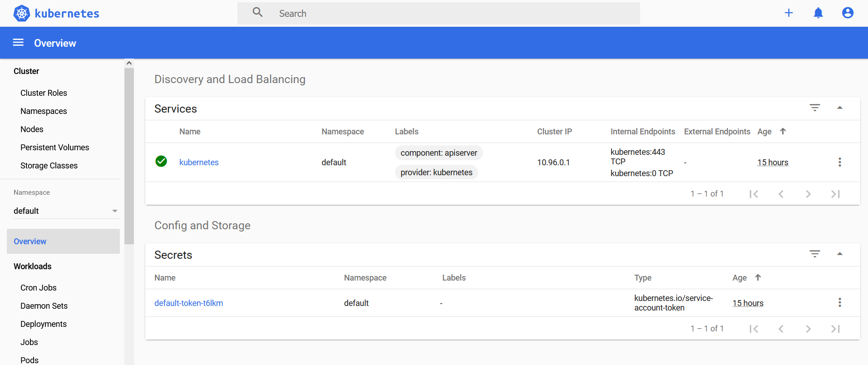Click the sidebar vertical scrollbar thumb
Screen dimensions: 868x365
point(129,156)
